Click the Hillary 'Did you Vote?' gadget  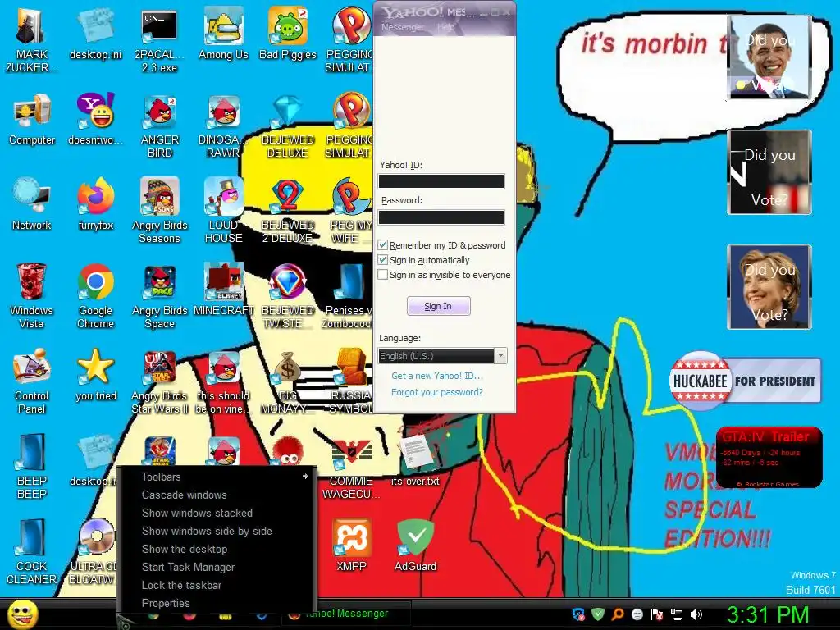click(769, 287)
